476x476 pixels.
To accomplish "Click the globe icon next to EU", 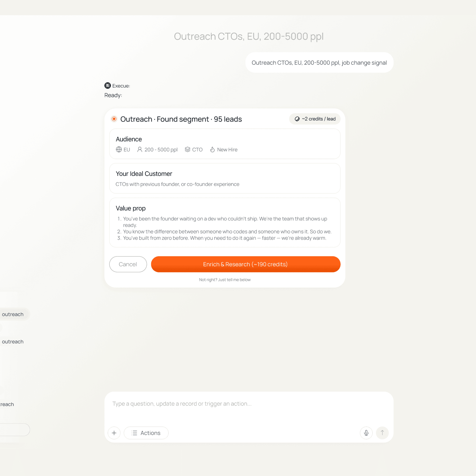I will (119, 150).
